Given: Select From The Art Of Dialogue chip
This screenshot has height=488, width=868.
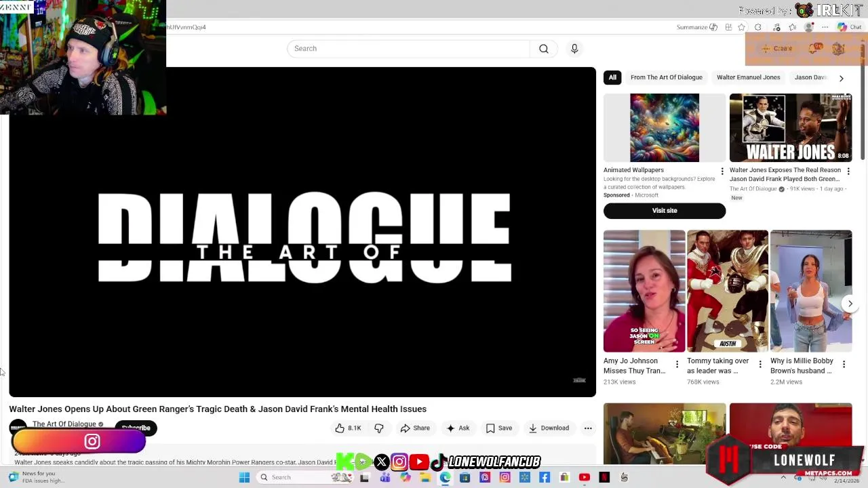Looking at the screenshot, I should pos(667,77).
